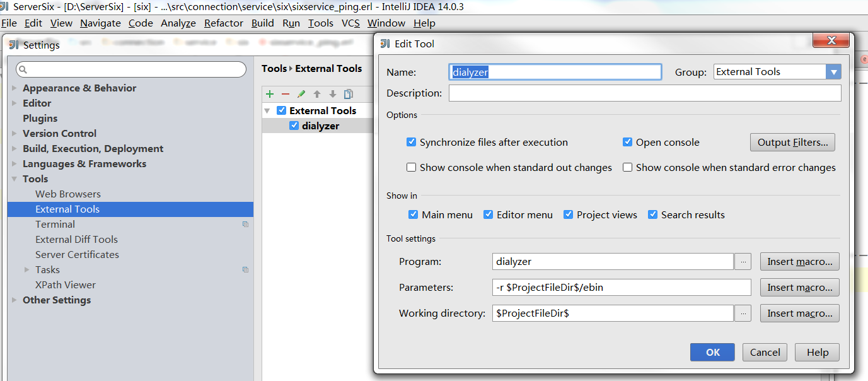Select dialyzer in the tools list
This screenshot has width=868, height=381.
(x=321, y=126)
